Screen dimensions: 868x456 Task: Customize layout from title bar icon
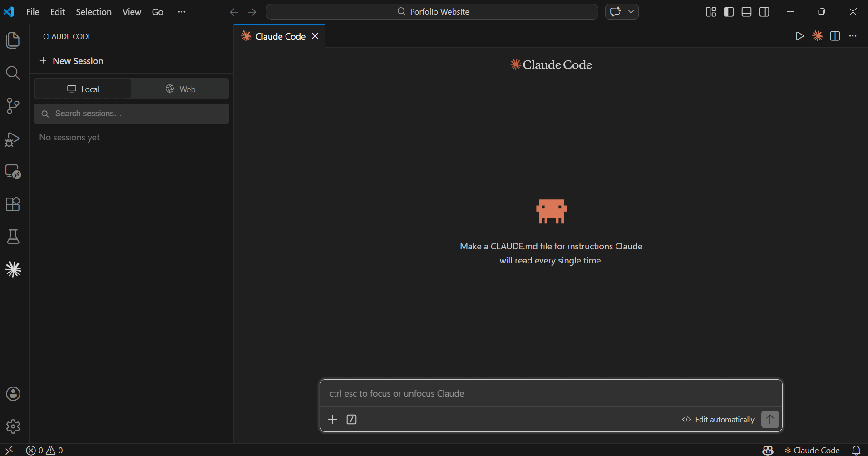coord(711,12)
